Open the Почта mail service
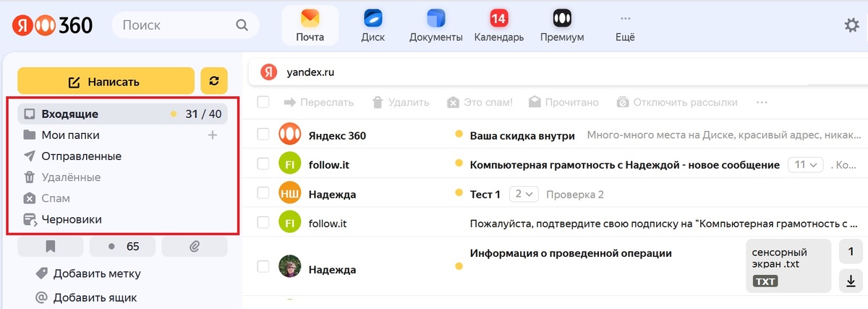Screen dimensions: 868x309 point(310,25)
